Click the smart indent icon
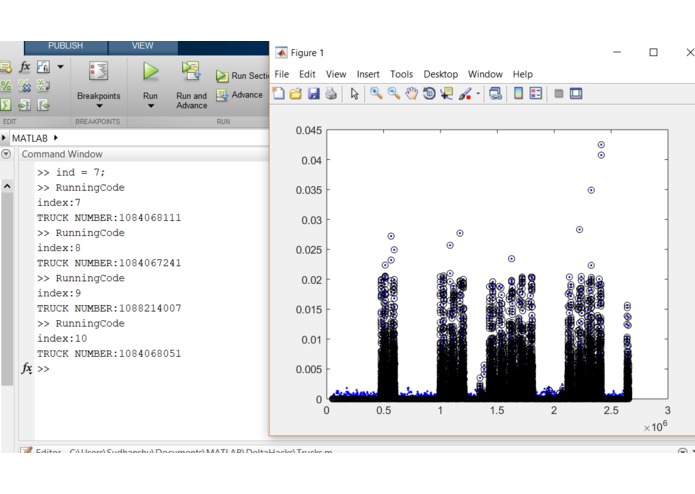Viewport: 695px width, 494px height. (6, 105)
